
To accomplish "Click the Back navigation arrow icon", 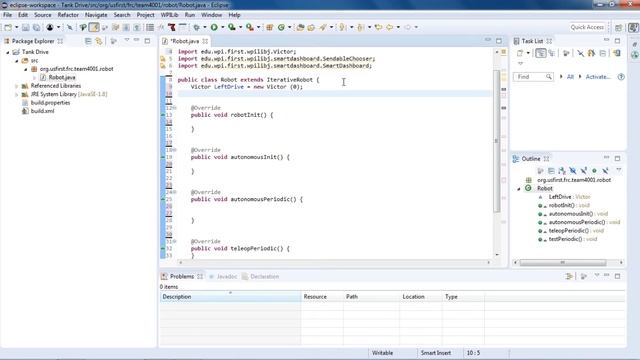I will tap(389, 27).
